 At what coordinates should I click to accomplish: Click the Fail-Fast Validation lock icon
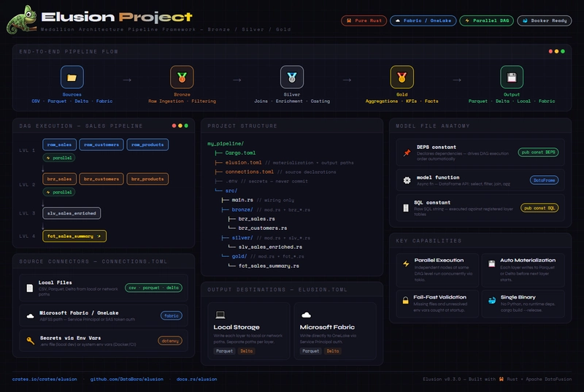pos(406,300)
